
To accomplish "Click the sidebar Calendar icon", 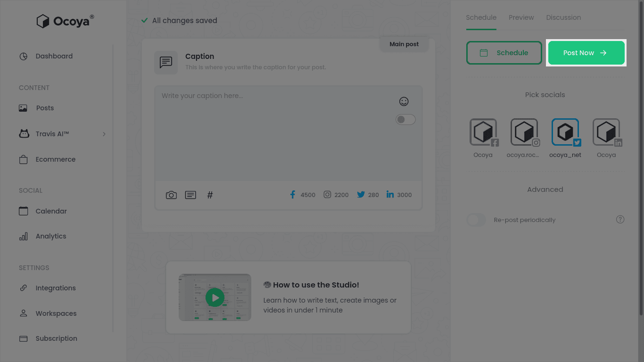I will pos(23,211).
